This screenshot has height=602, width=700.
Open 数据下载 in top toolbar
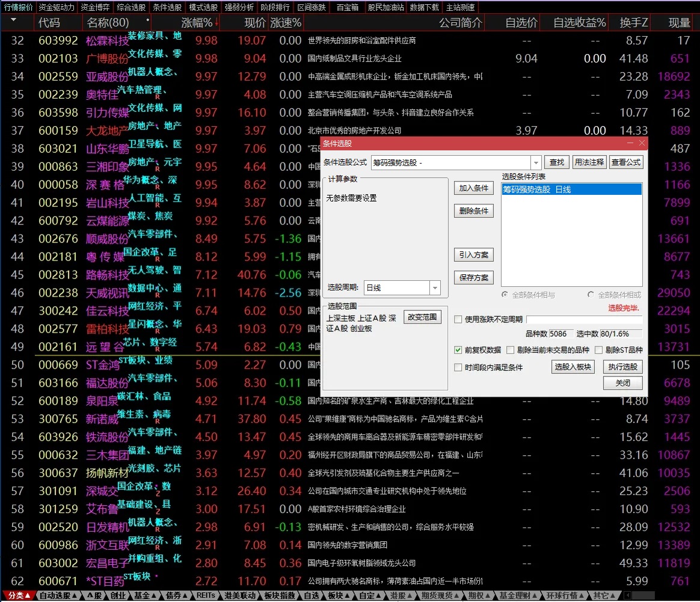[425, 7]
